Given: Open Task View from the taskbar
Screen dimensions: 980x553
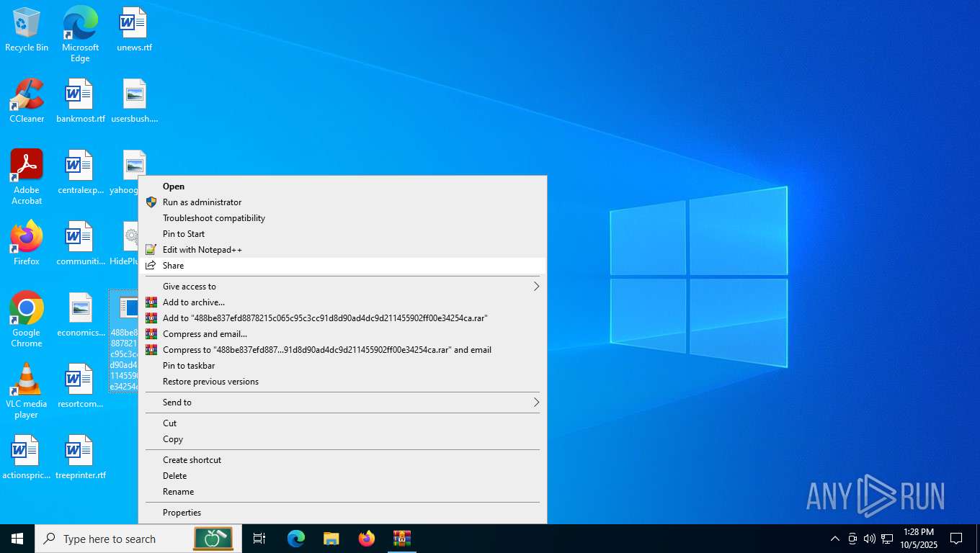Looking at the screenshot, I should point(259,539).
